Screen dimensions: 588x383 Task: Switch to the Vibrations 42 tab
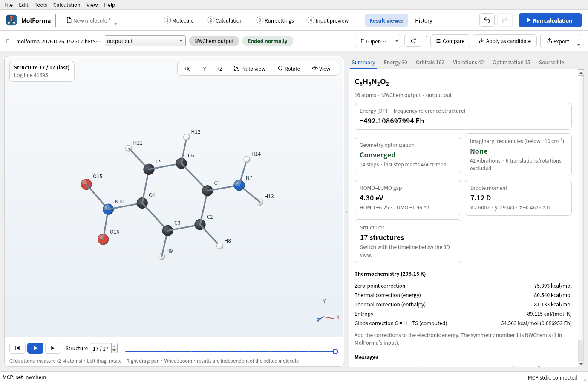(468, 62)
